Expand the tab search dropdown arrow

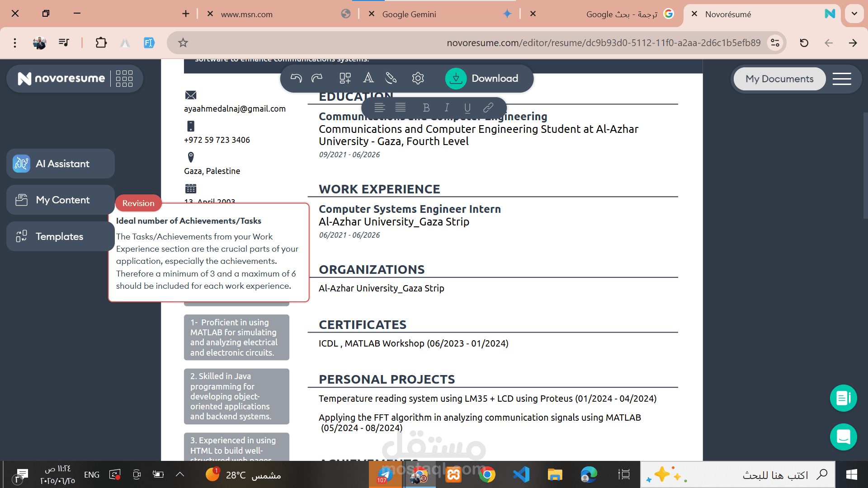[854, 14]
